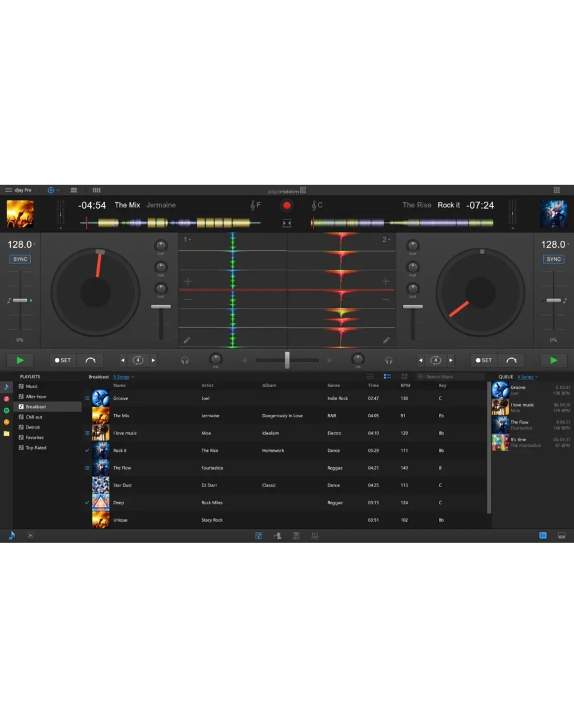
Task: Select the Chill out playlist
Action: [34, 417]
